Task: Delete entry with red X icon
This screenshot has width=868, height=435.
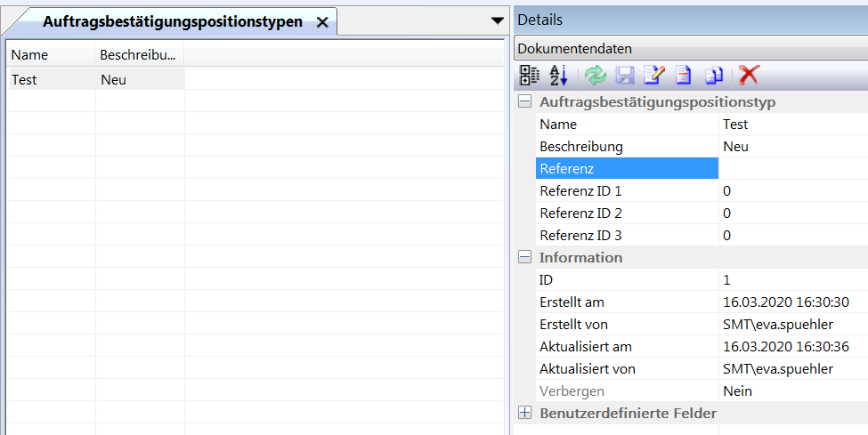Action: point(750,76)
